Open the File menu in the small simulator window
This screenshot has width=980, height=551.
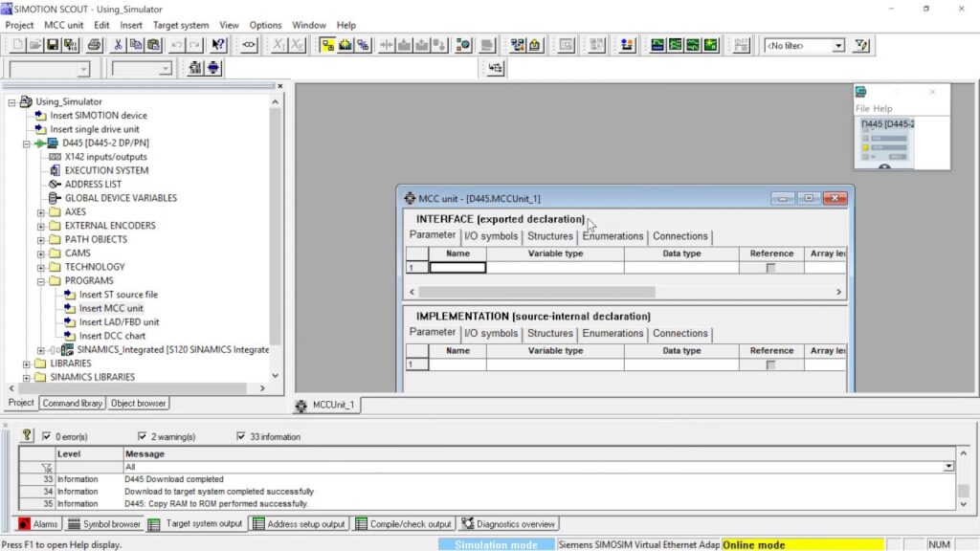tap(862, 108)
